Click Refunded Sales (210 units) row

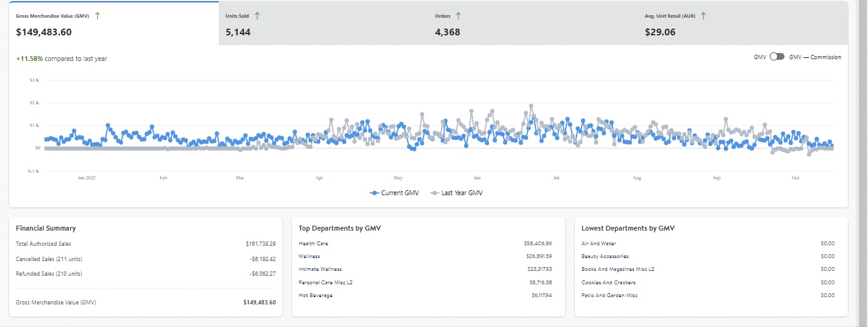[146, 273]
